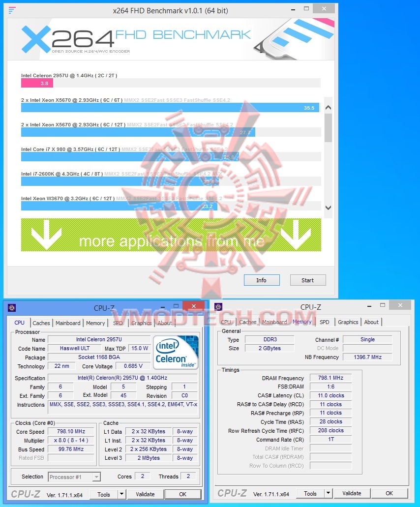The width and height of the screenshot is (420, 507).
Task: Click the Core Speed value '798.10 MHz'
Action: point(71,432)
